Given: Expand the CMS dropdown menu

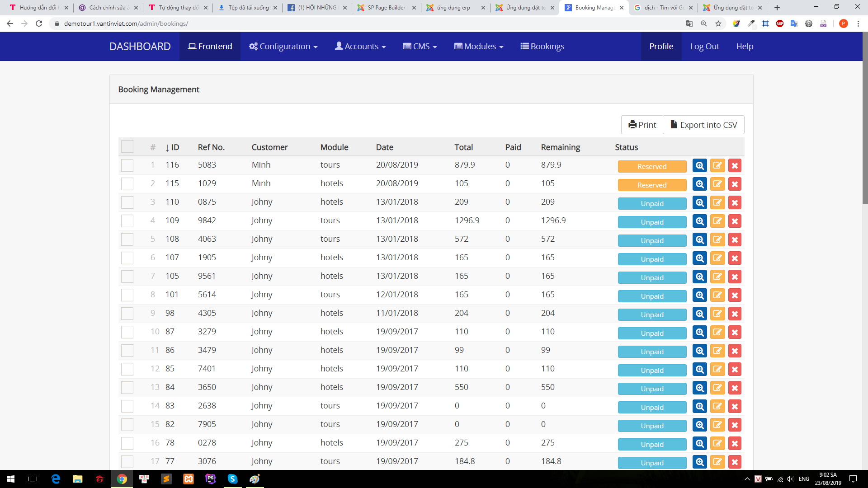Looking at the screenshot, I should point(420,47).
